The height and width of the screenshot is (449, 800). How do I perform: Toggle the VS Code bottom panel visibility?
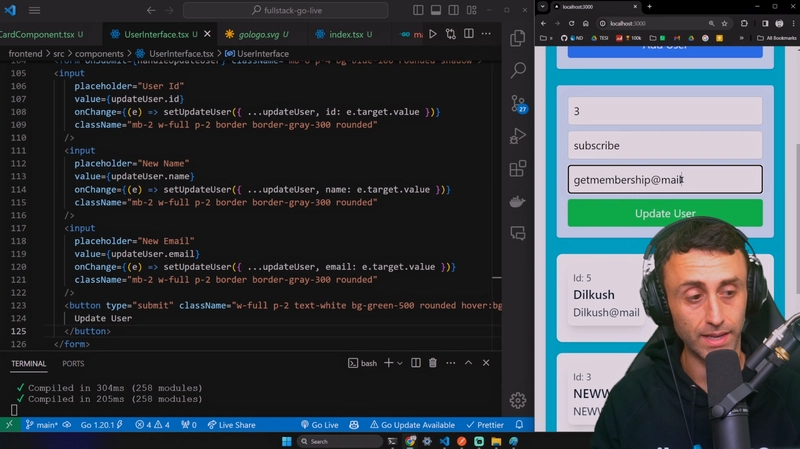coord(436,10)
